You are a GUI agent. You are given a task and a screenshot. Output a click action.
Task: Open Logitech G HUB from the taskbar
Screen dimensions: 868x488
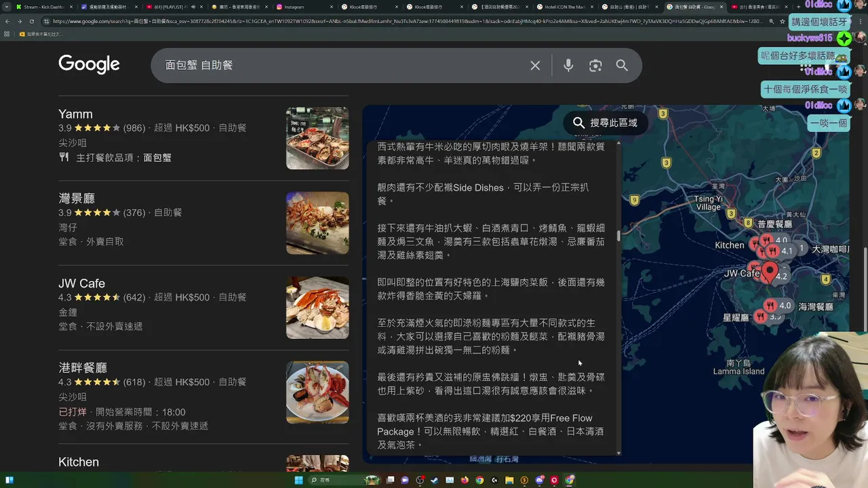coord(494,480)
